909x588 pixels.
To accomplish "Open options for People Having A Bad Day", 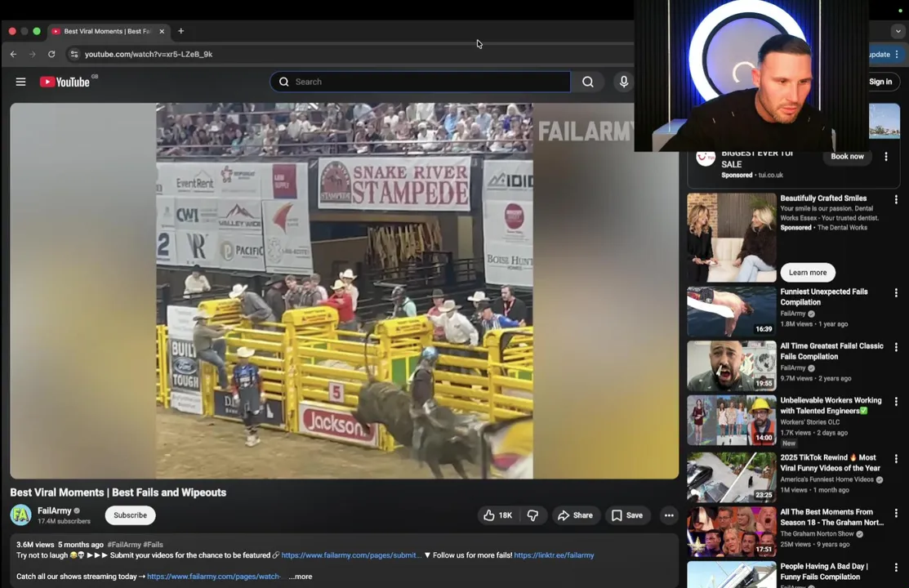I will coord(896,568).
